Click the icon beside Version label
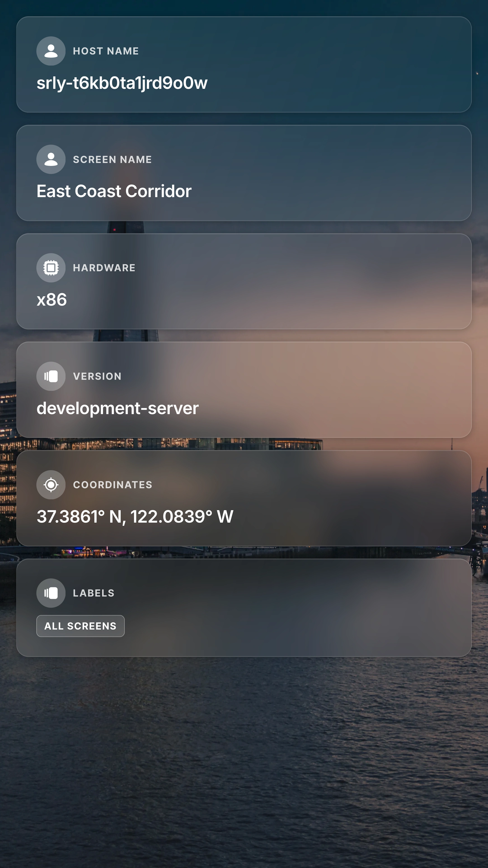This screenshot has height=868, width=488. [51, 376]
